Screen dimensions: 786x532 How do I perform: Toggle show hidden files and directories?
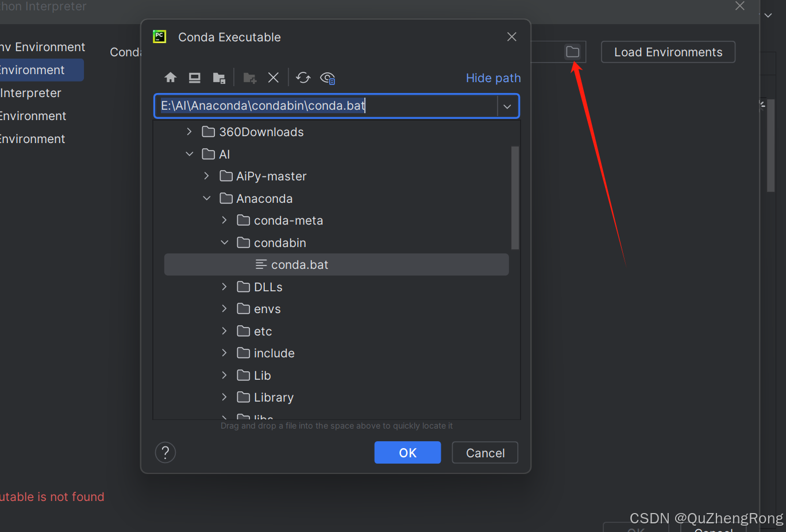tap(327, 78)
